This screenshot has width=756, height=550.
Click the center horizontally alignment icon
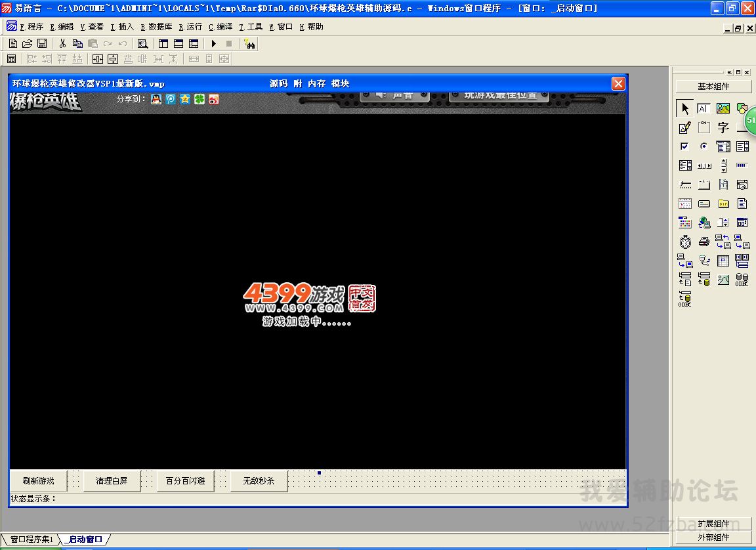pyautogui.click(x=98, y=59)
